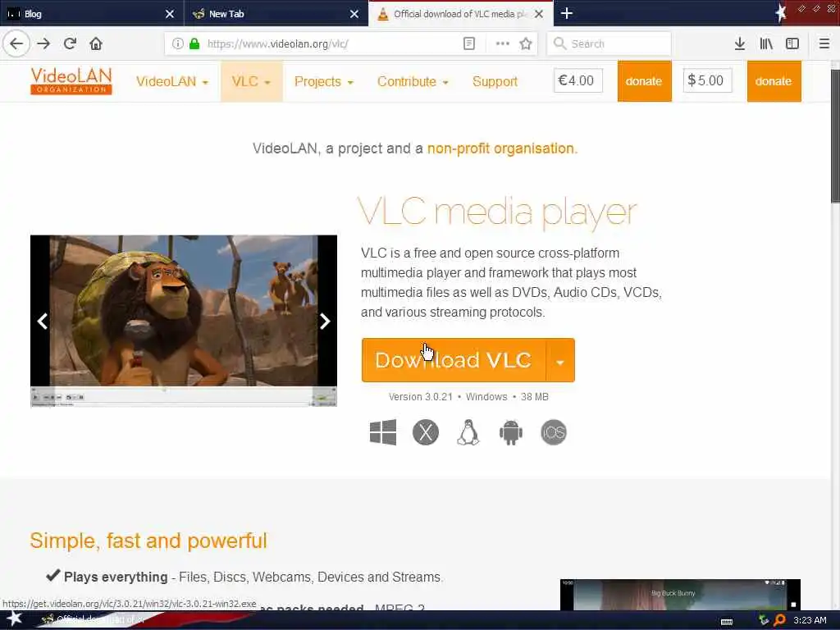Open a new browser tab
Viewport: 840px width, 630px height.
(567, 13)
